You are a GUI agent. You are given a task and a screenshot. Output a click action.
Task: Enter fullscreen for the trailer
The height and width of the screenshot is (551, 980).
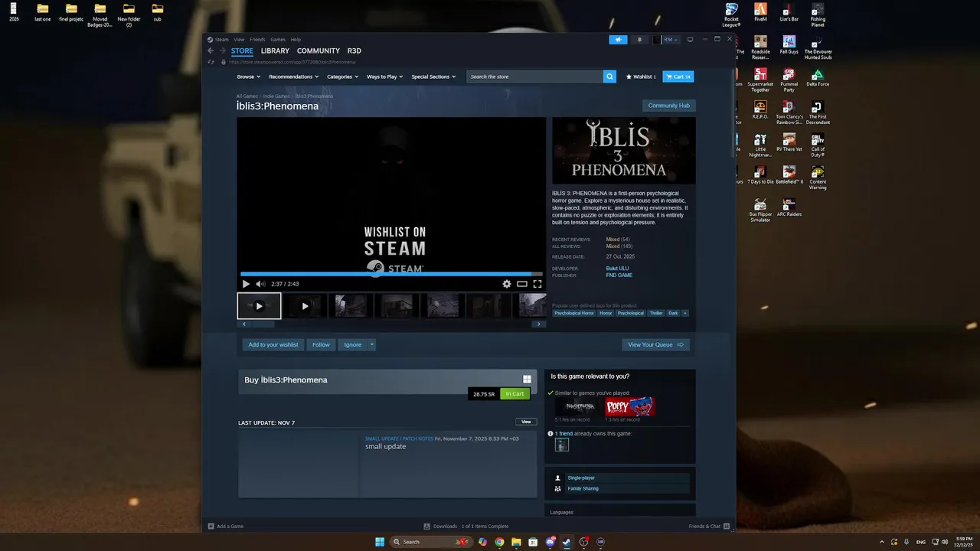[x=537, y=284]
